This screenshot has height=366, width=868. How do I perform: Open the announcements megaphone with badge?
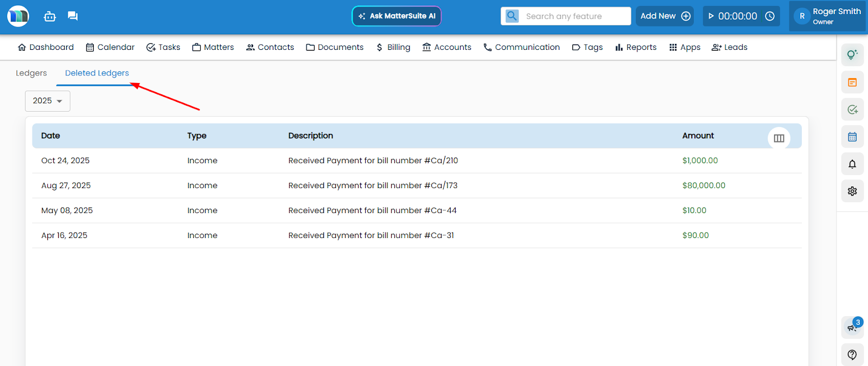(x=852, y=327)
